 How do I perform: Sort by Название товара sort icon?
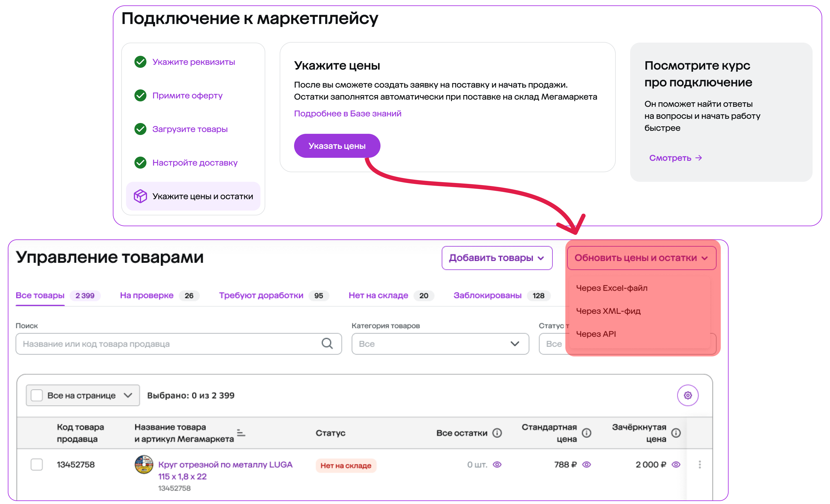(241, 433)
